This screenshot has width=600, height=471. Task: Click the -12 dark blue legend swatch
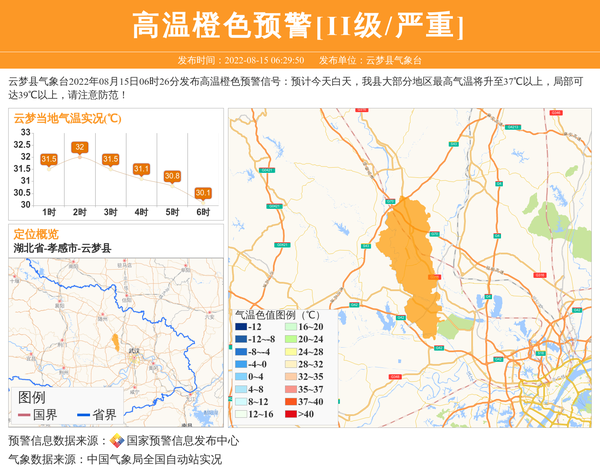(241, 327)
